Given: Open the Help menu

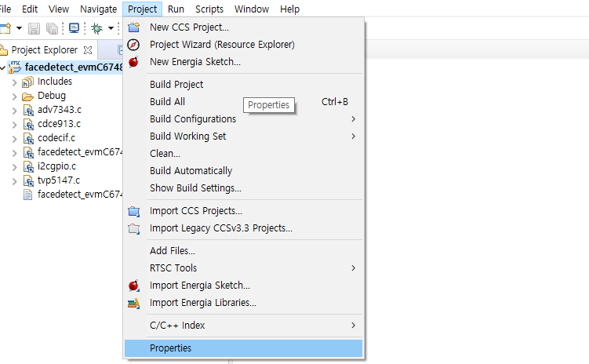Looking at the screenshot, I should click(x=289, y=9).
